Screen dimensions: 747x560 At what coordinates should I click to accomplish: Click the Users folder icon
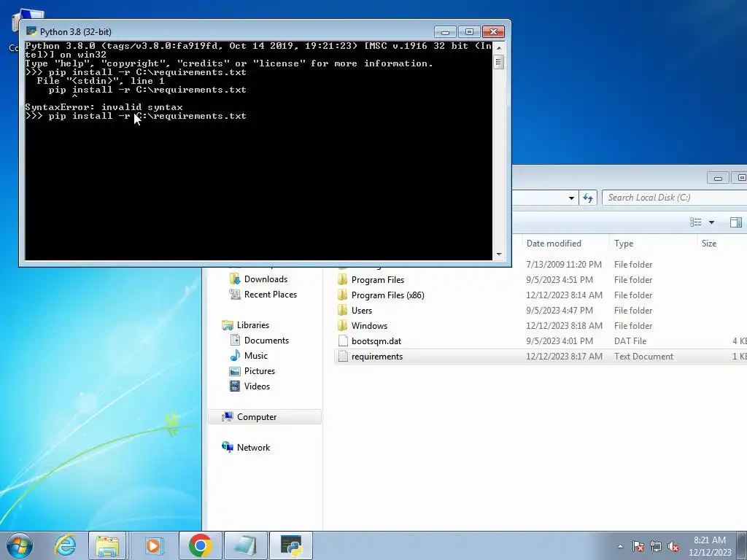pyautogui.click(x=343, y=310)
